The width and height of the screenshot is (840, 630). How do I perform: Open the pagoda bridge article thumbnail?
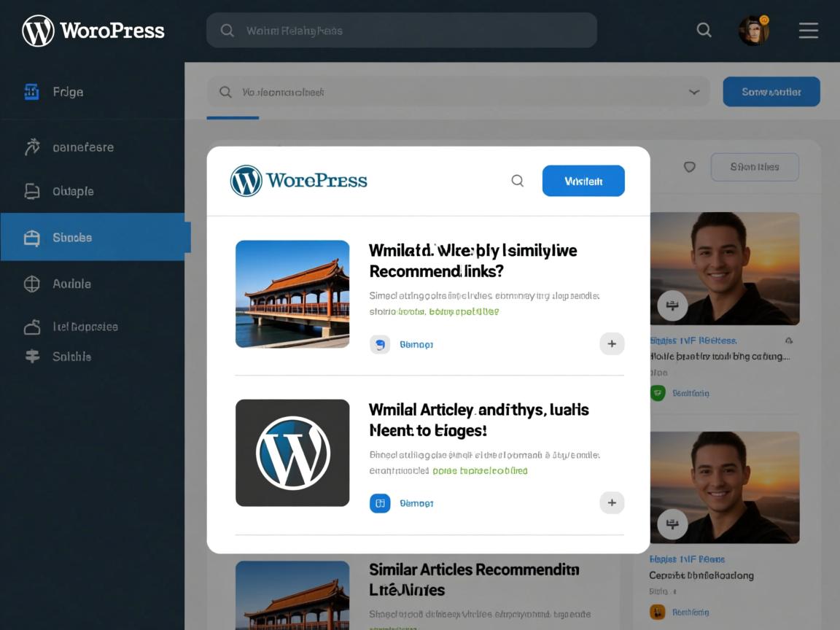click(292, 294)
